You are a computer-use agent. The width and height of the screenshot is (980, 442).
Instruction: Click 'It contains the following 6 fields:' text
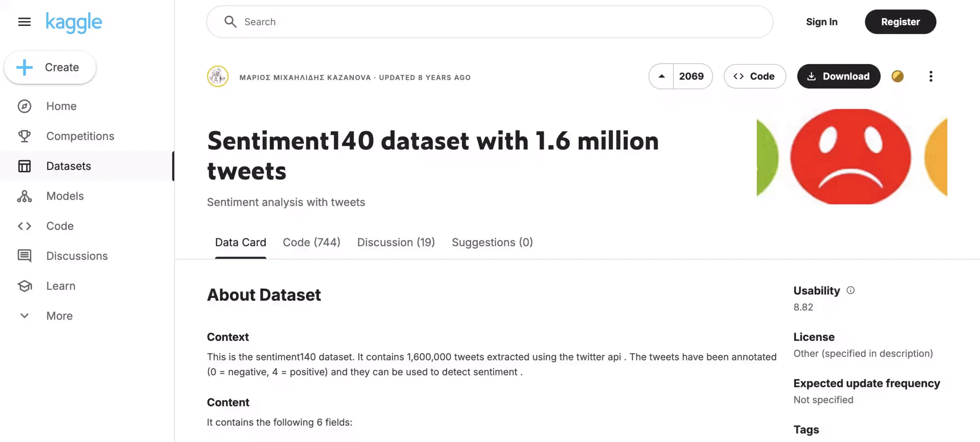tap(279, 422)
